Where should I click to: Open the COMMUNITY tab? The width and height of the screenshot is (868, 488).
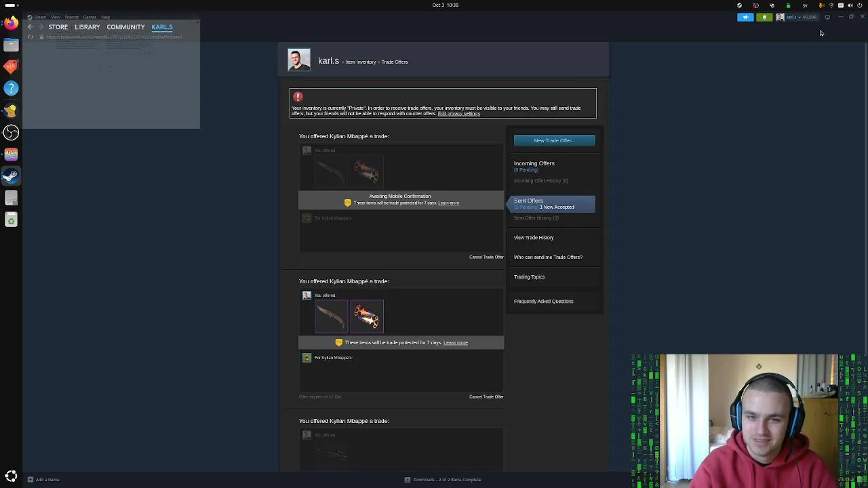coord(125,27)
